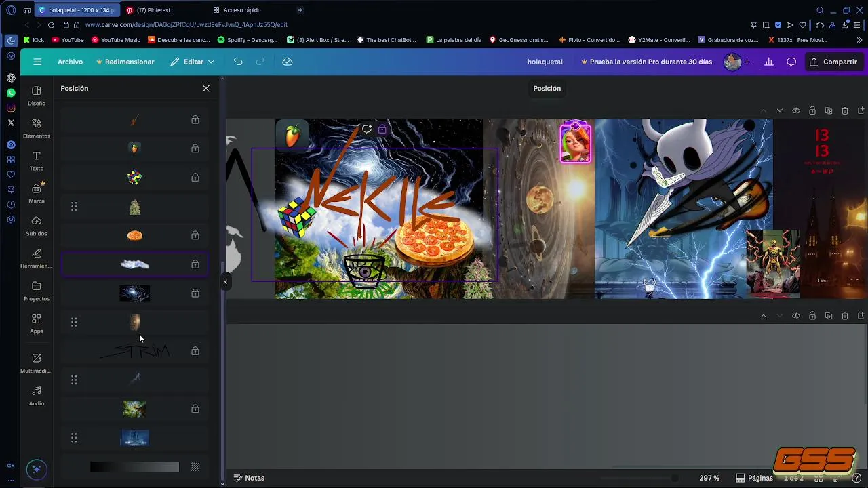Viewport: 868px width, 488px height.
Task: Add a new page after first page
Action: 861,110
